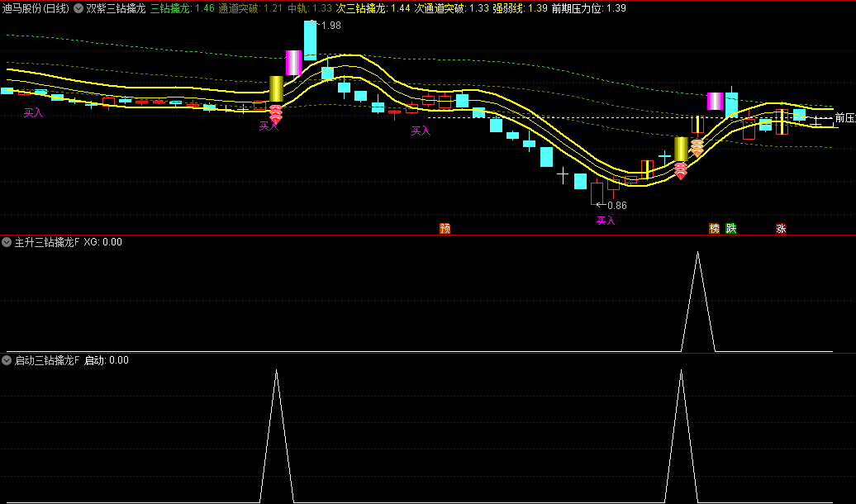Click the orange diamond signal icon
This screenshot has height=504, width=856.
coord(697,149)
